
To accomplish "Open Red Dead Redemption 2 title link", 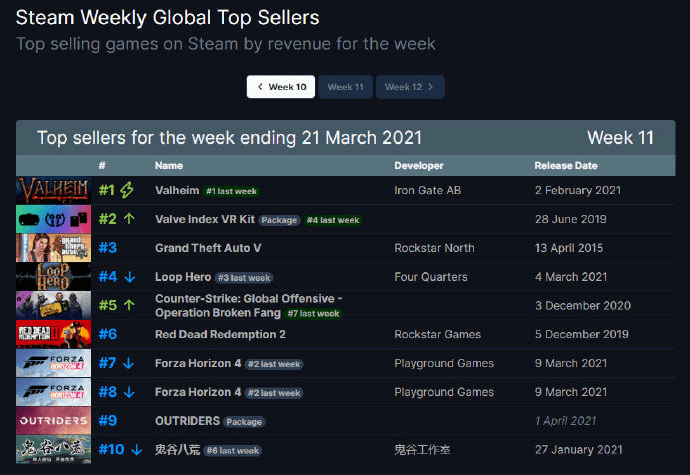I will click(x=220, y=335).
